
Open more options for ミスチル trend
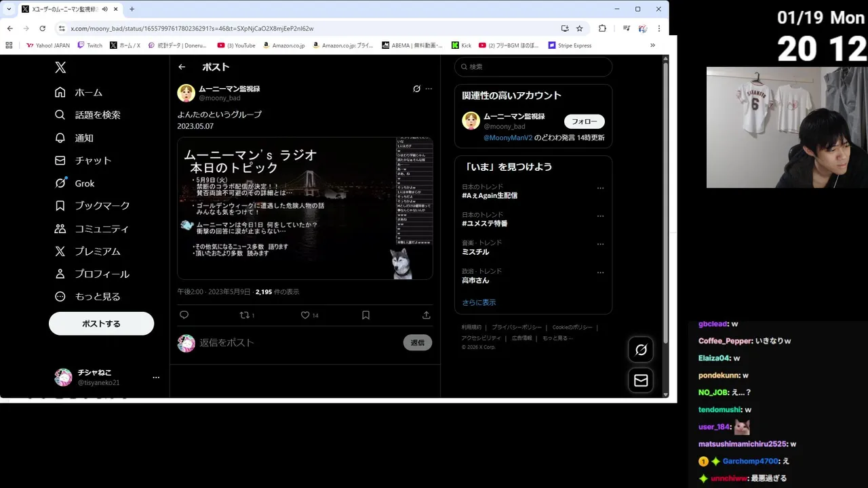coord(600,245)
